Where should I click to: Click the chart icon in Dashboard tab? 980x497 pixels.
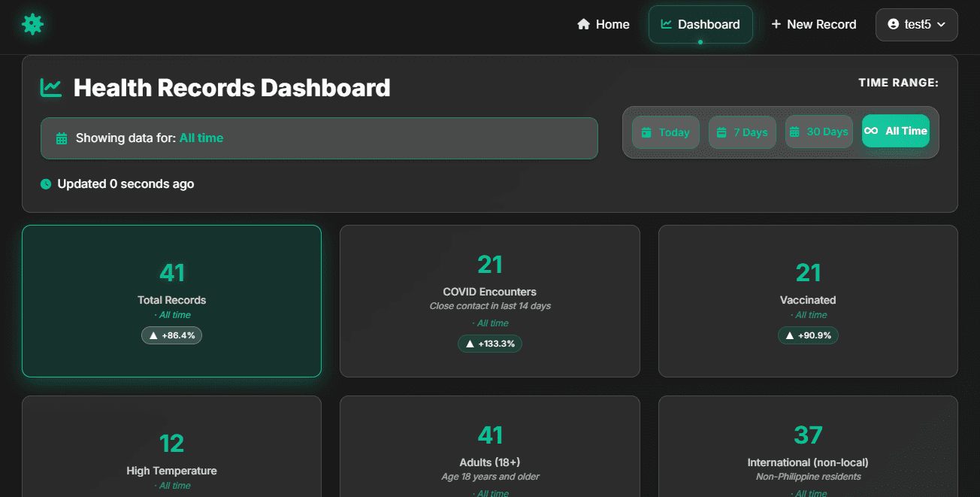tap(666, 24)
